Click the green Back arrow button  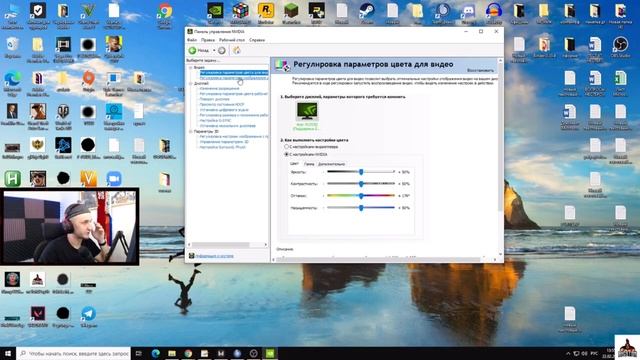pos(192,50)
